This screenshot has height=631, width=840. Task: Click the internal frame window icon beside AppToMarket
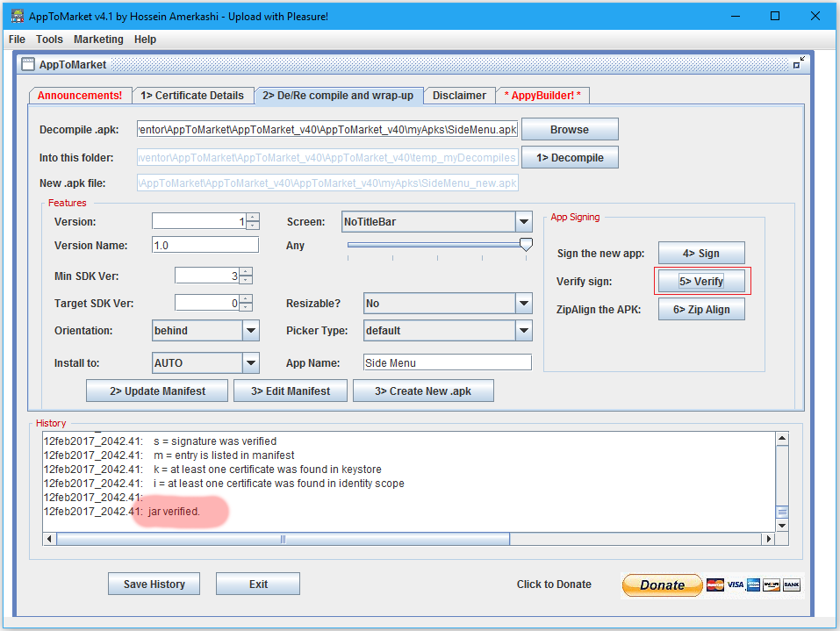pyautogui.click(x=28, y=65)
